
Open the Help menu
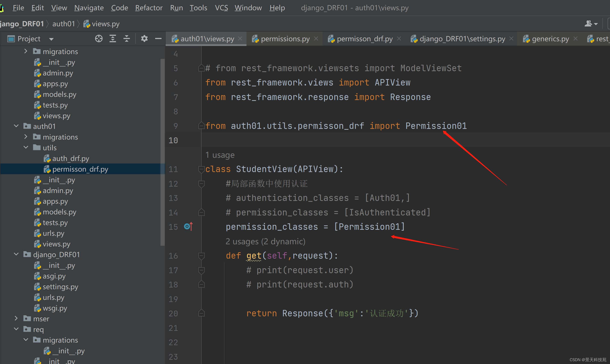[x=277, y=8]
